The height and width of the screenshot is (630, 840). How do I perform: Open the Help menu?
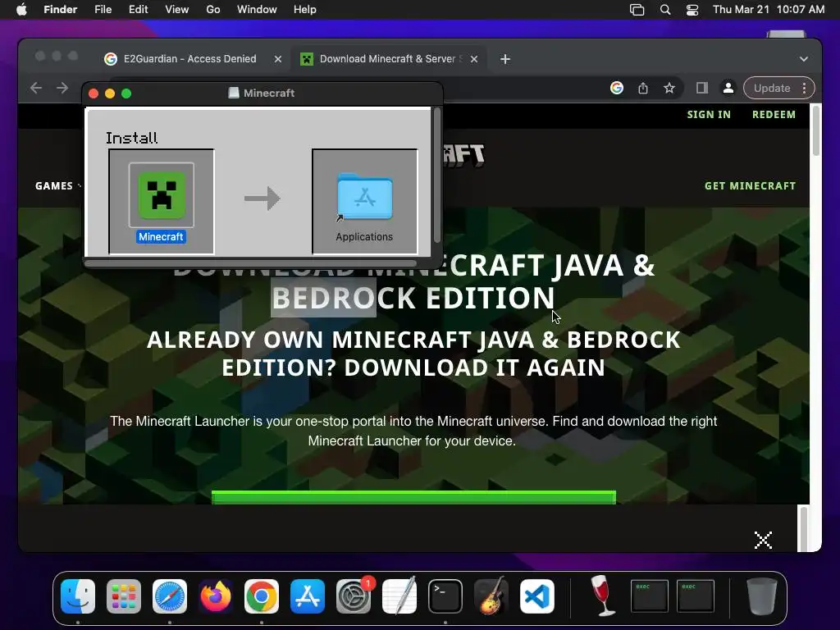click(x=305, y=10)
